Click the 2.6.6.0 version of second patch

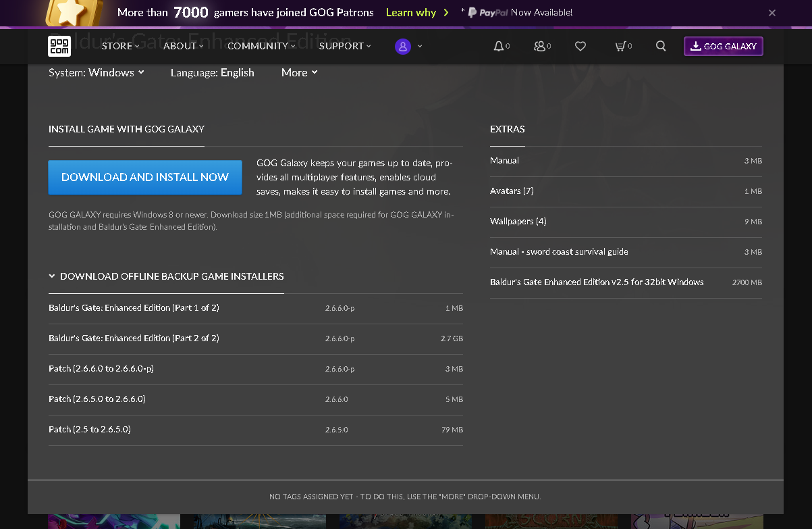coord(336,399)
